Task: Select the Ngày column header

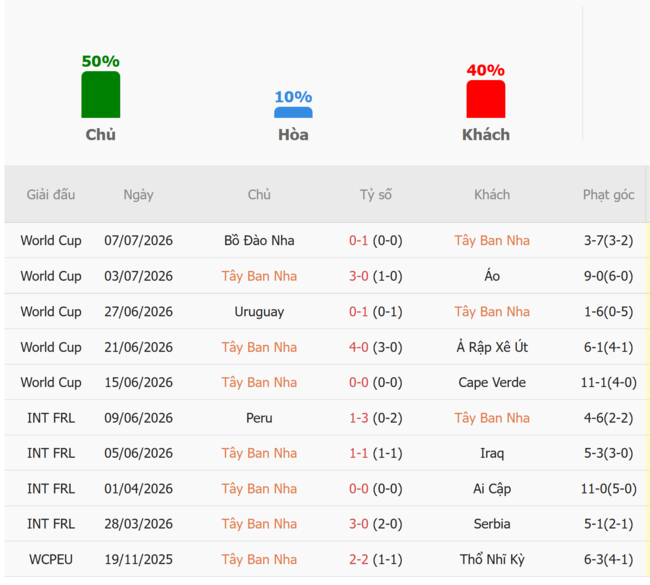Action: point(138,195)
